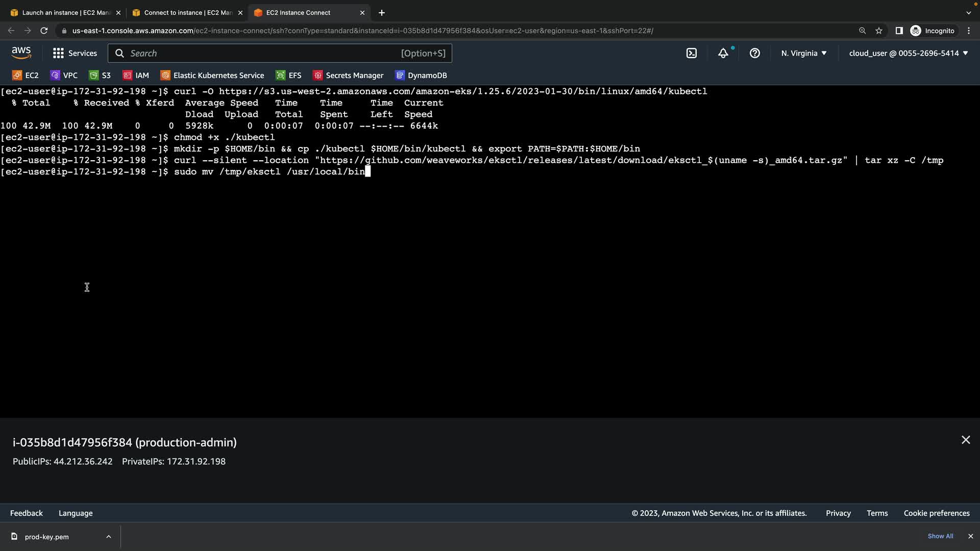This screenshot has height=551, width=980.
Task: Open the S3 favorites shortcut
Action: tap(100, 76)
